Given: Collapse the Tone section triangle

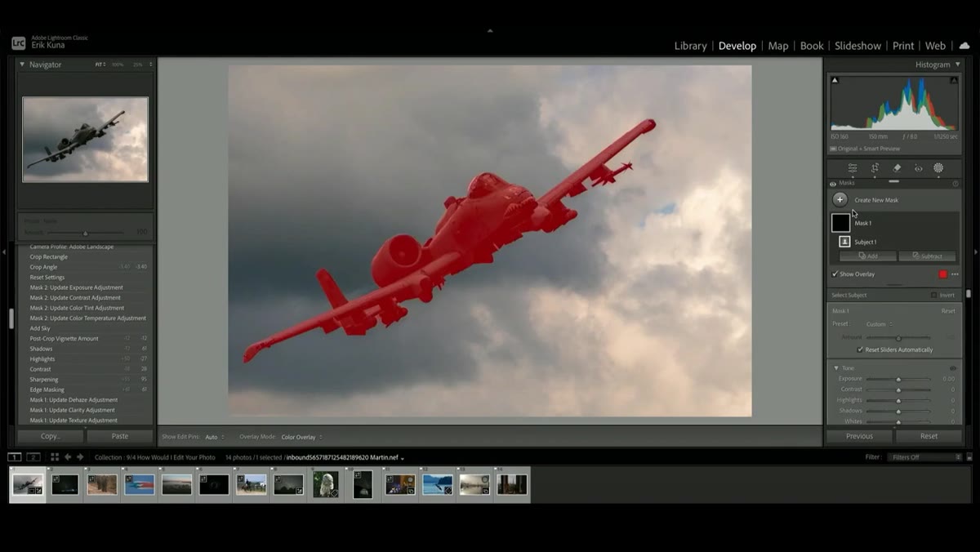Looking at the screenshot, I should coord(836,368).
